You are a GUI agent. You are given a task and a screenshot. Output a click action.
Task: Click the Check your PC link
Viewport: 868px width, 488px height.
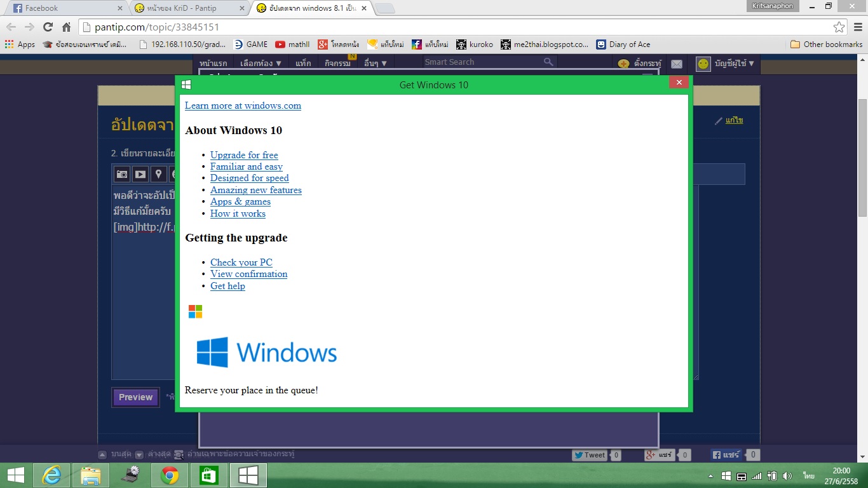[241, 262]
